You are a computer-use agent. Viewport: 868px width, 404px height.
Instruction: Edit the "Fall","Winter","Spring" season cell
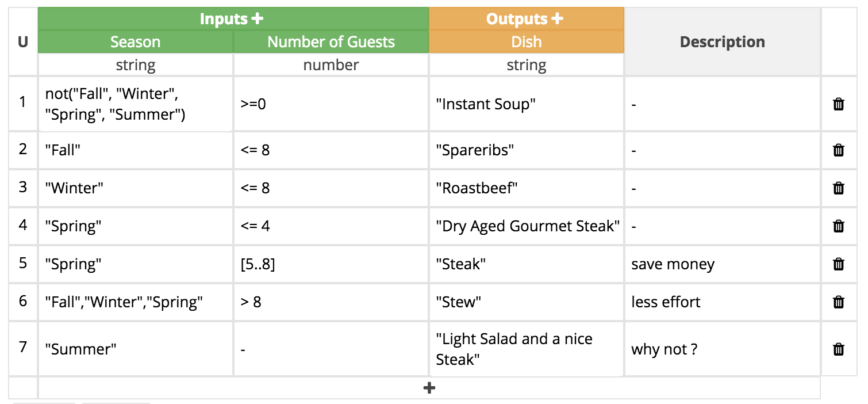click(135, 302)
